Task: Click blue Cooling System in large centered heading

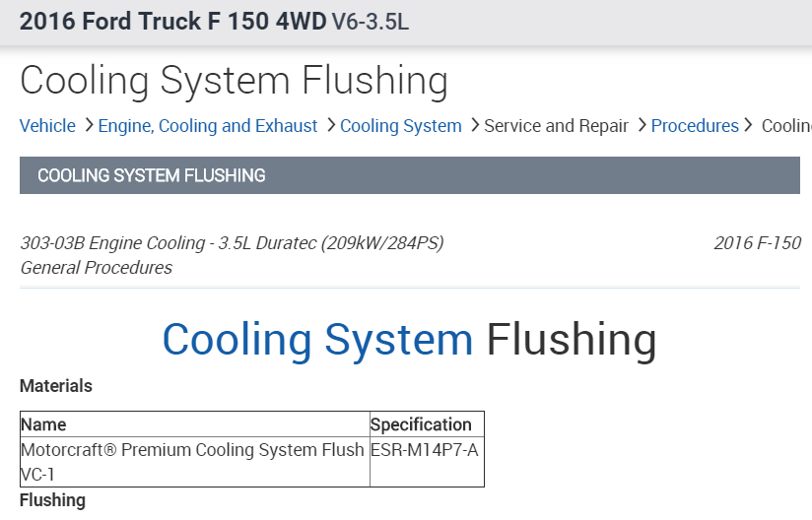Action: click(x=317, y=340)
